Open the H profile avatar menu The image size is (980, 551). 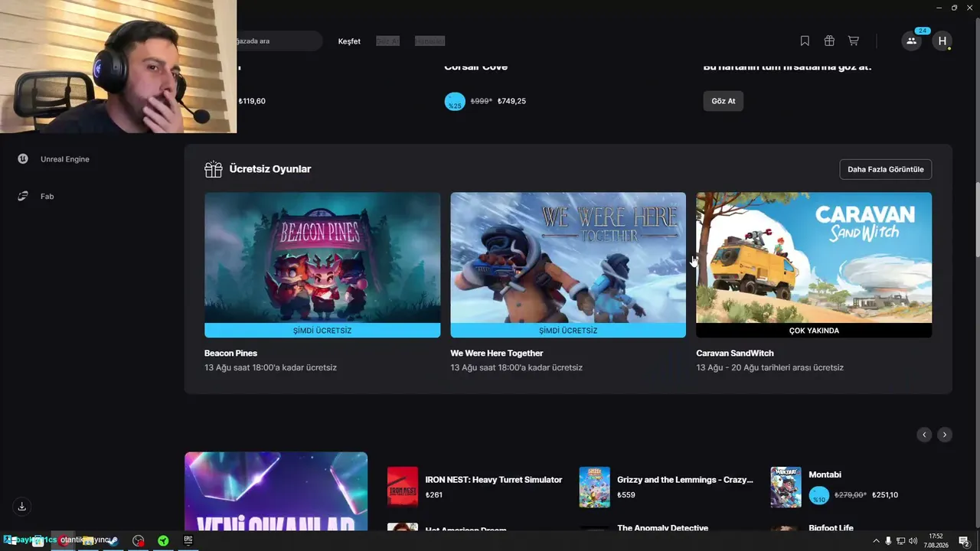pyautogui.click(x=942, y=41)
